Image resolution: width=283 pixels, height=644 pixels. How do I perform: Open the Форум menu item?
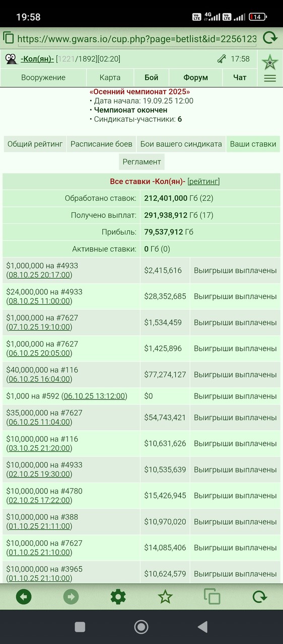click(x=196, y=77)
